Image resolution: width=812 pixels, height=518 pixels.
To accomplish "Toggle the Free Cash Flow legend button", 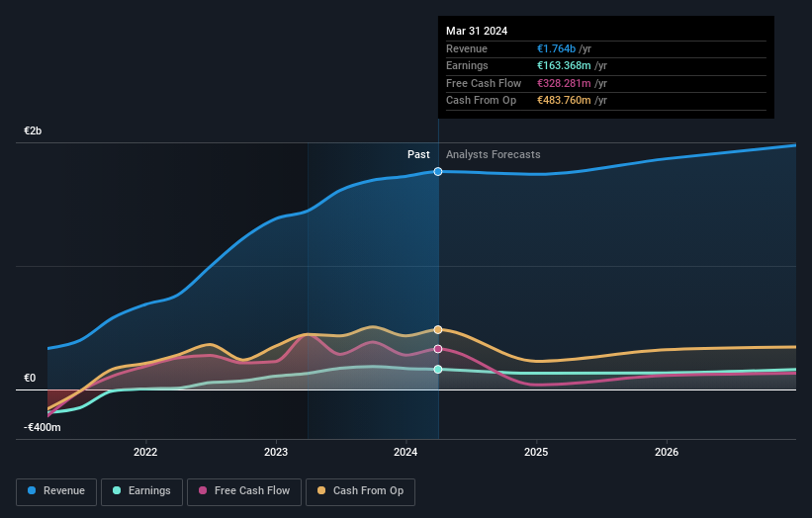I will pyautogui.click(x=244, y=491).
